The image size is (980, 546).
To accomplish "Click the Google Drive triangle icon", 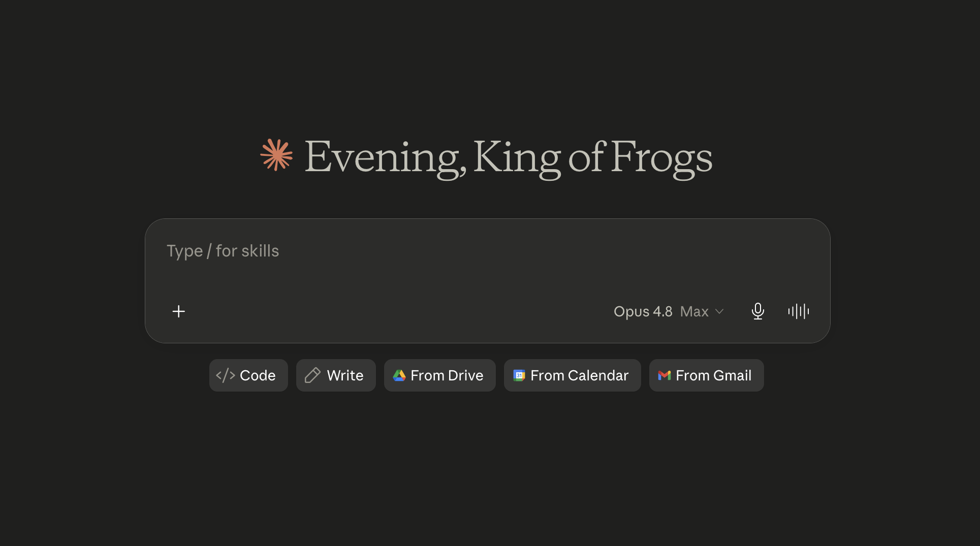I will tap(399, 375).
